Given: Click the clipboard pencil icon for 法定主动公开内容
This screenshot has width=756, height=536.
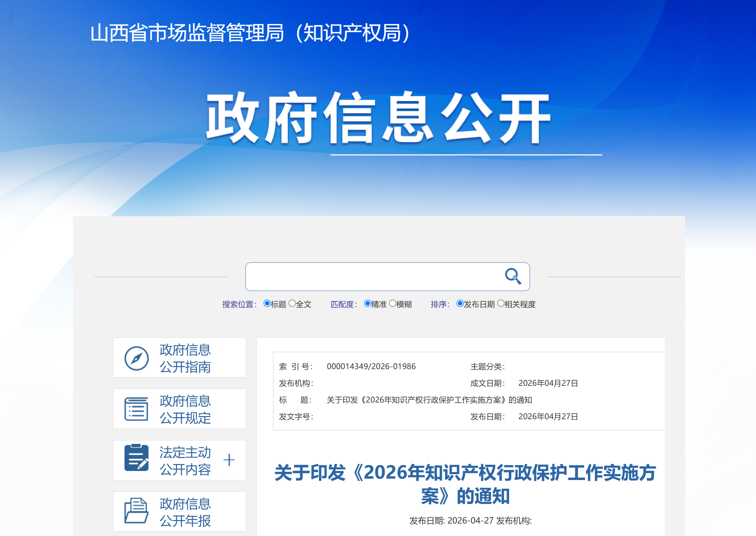Looking at the screenshot, I should click(x=136, y=458).
